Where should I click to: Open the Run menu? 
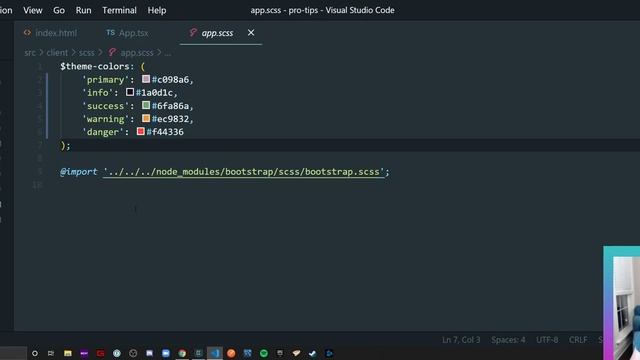click(83, 10)
